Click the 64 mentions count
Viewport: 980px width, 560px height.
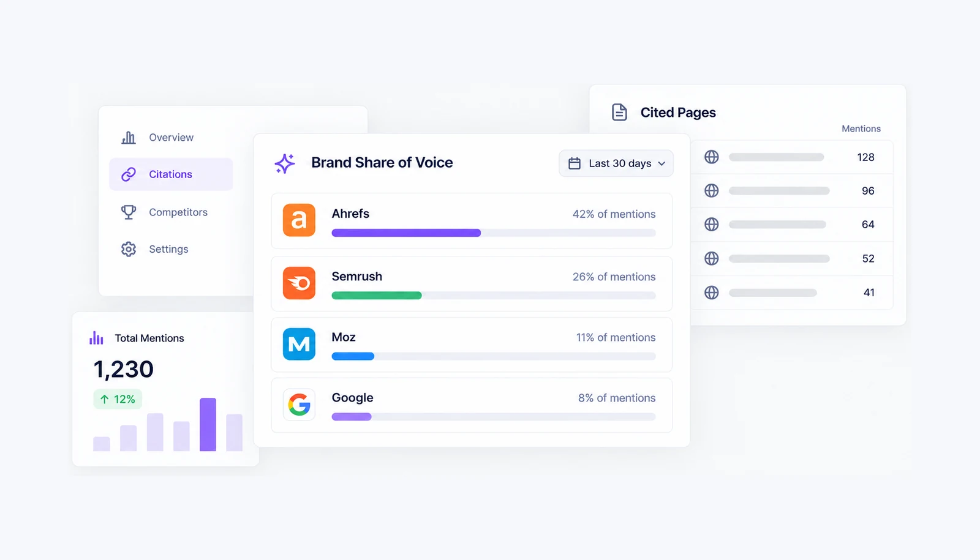[868, 225]
